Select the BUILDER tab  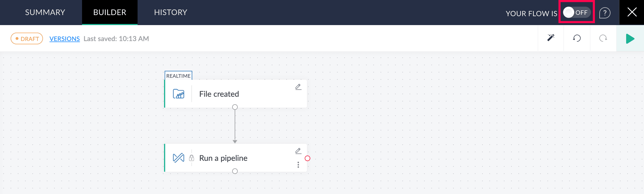110,12
